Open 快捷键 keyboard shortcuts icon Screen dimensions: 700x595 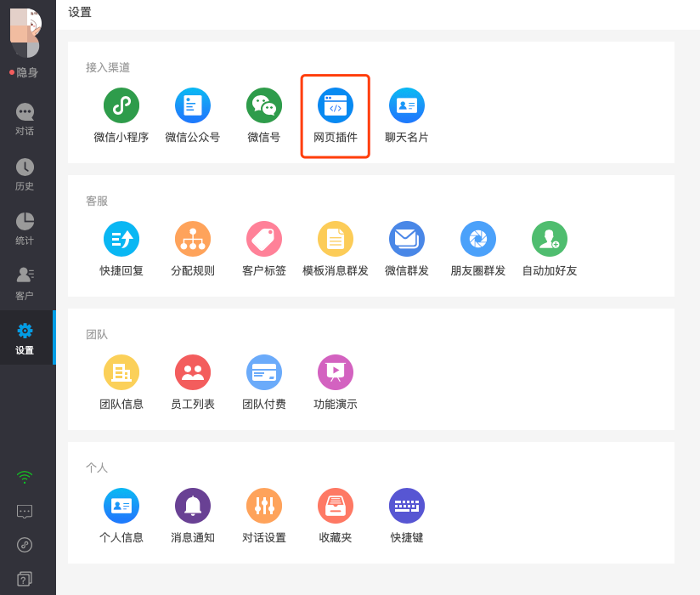pos(407,506)
